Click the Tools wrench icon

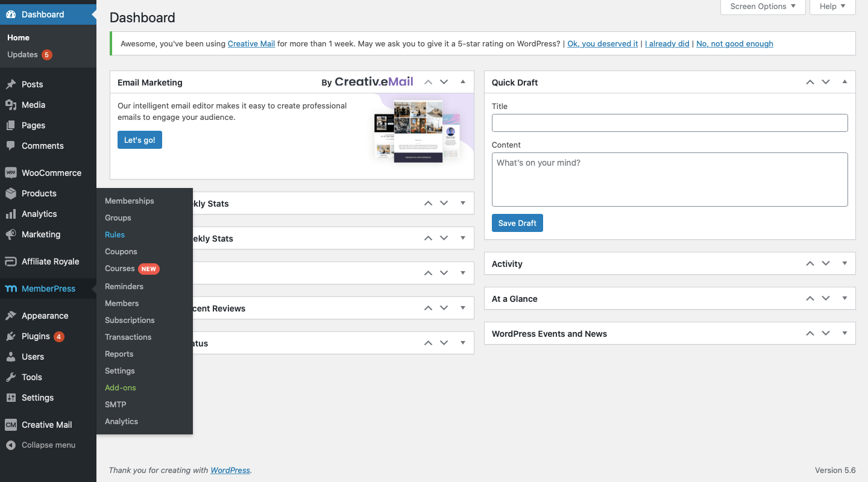[11, 377]
